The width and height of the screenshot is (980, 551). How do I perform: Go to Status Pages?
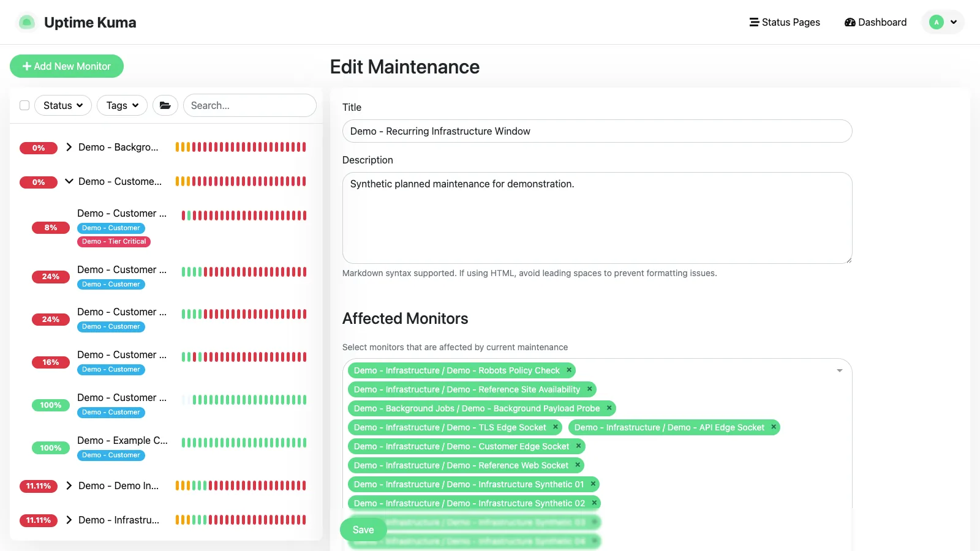[x=785, y=22]
